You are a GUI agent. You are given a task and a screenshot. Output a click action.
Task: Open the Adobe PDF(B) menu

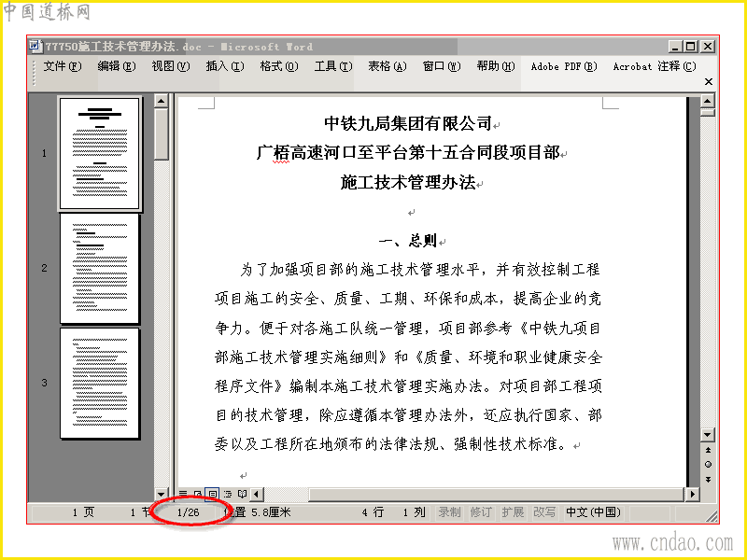click(564, 66)
